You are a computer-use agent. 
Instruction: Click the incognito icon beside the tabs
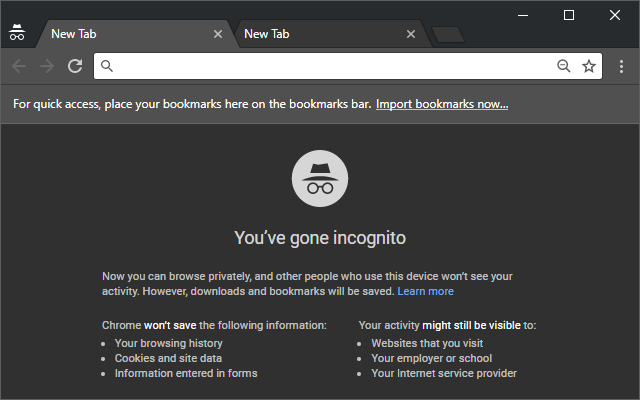point(17,32)
